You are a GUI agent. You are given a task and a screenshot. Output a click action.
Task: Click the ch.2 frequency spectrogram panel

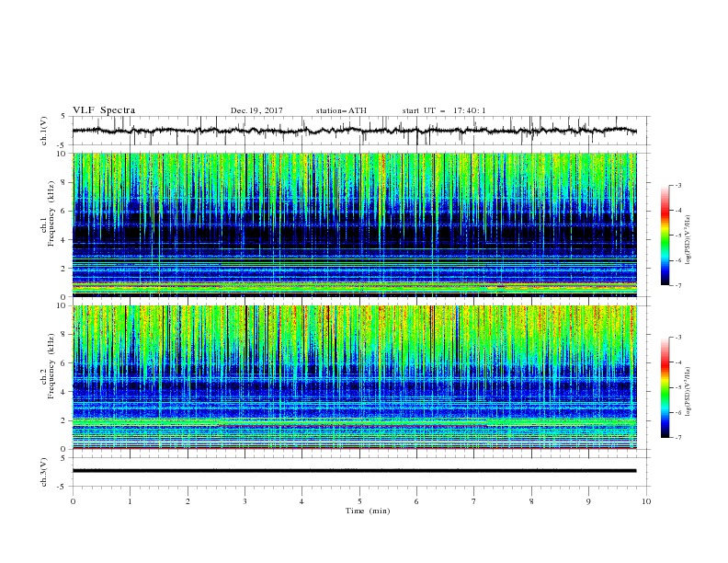coord(354,377)
